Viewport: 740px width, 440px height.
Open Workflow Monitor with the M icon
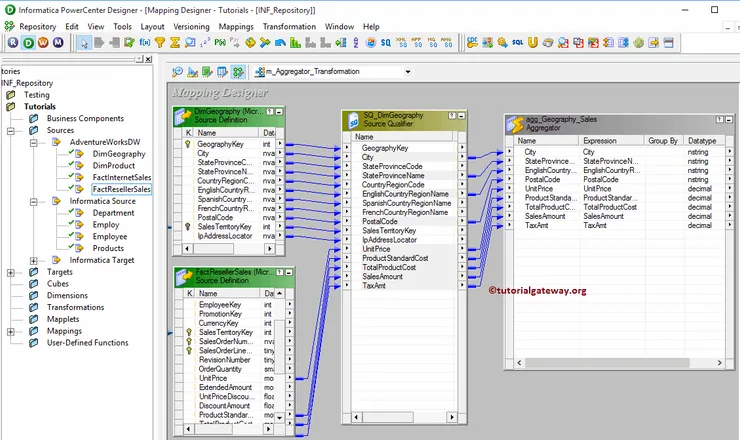point(58,43)
